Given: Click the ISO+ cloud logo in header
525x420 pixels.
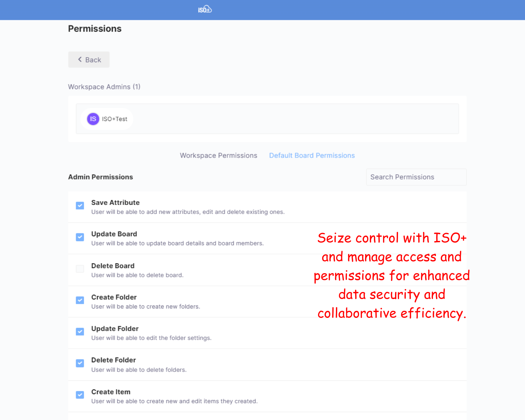Looking at the screenshot, I should click(205, 9).
